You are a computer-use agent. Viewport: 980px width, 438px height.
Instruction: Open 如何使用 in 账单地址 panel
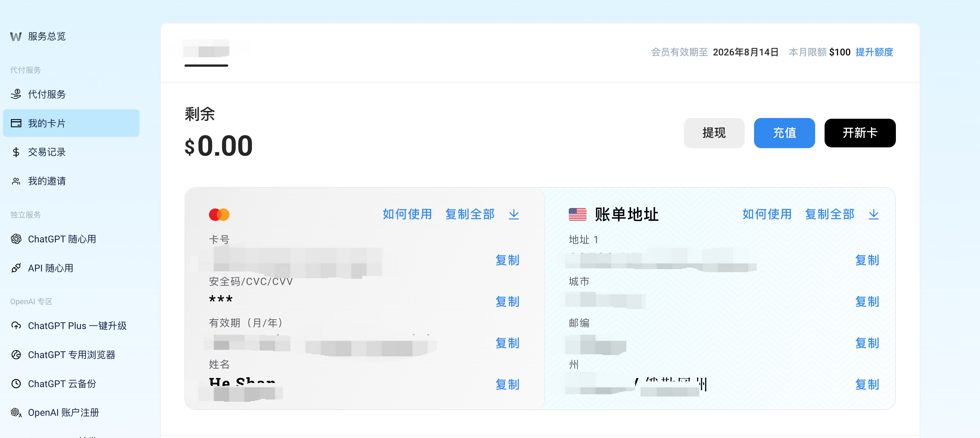pos(767,214)
